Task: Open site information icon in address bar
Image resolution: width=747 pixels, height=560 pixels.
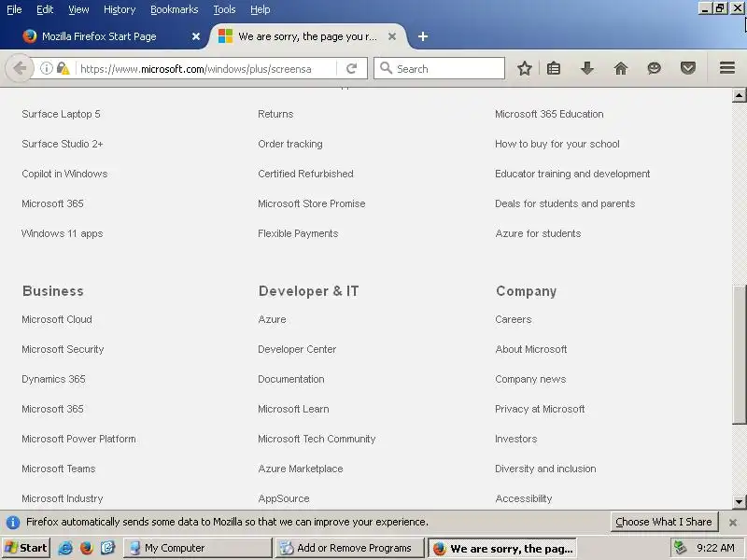Action: coord(46,68)
